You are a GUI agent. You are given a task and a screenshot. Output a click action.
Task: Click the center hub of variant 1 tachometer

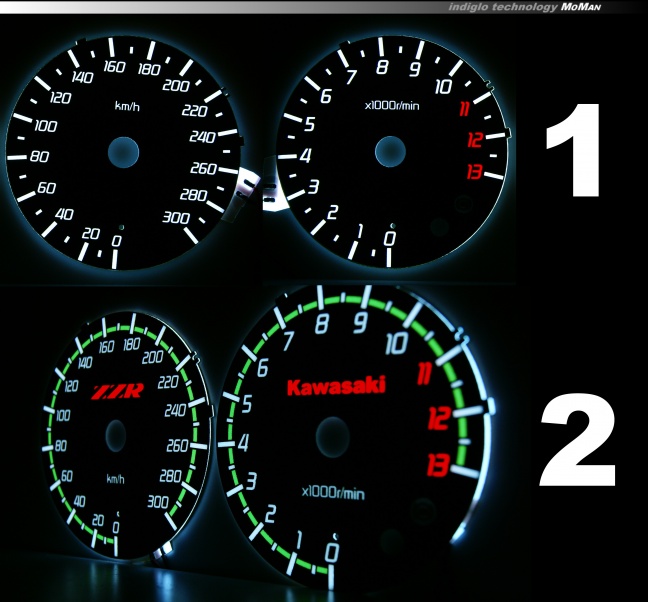coord(390,152)
